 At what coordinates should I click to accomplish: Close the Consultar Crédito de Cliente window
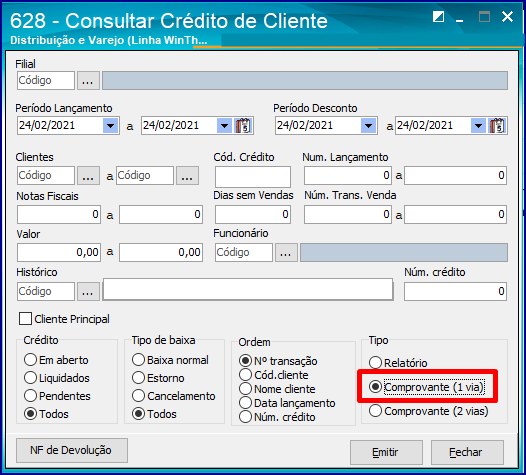pyautogui.click(x=507, y=16)
